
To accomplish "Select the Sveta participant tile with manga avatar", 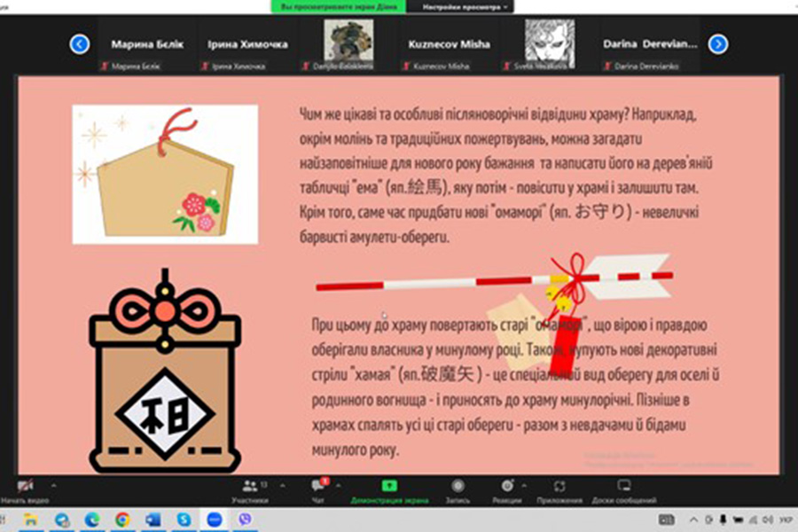I will pyautogui.click(x=550, y=45).
